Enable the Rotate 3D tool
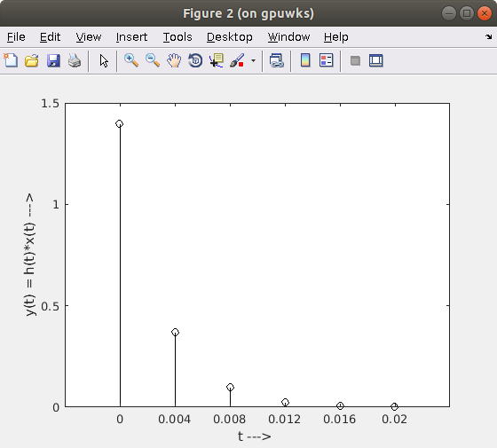 [x=195, y=60]
